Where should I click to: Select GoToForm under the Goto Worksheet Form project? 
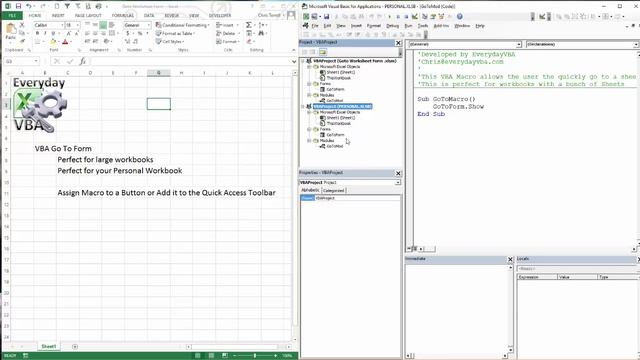[336, 89]
